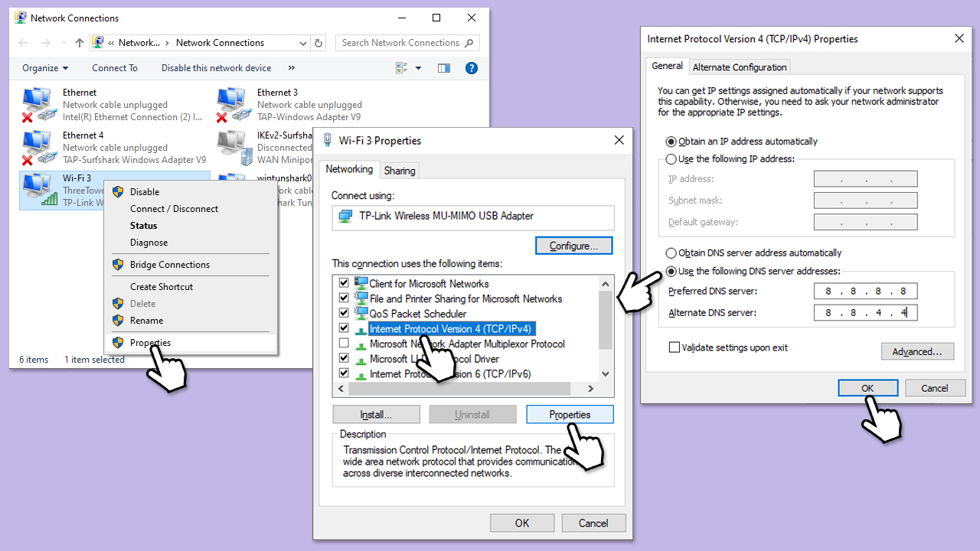Screen dimensions: 980x551
Task: Open Help with the question mark icon
Action: [472, 68]
